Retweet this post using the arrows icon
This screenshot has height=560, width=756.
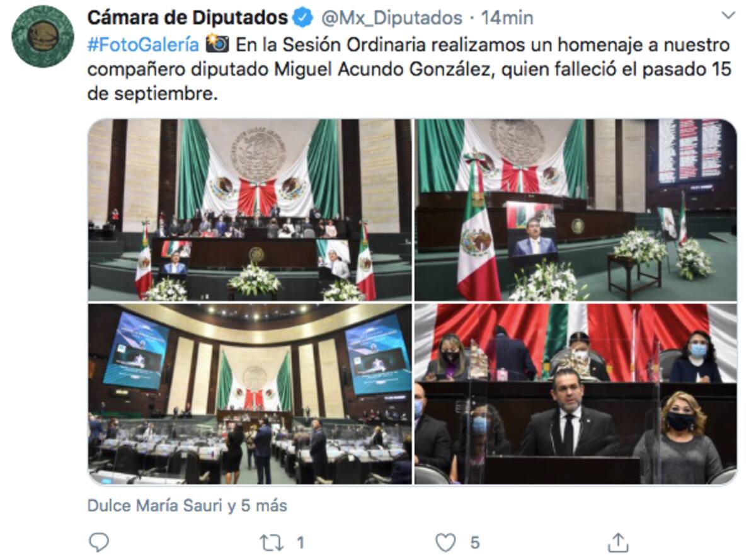point(271,542)
